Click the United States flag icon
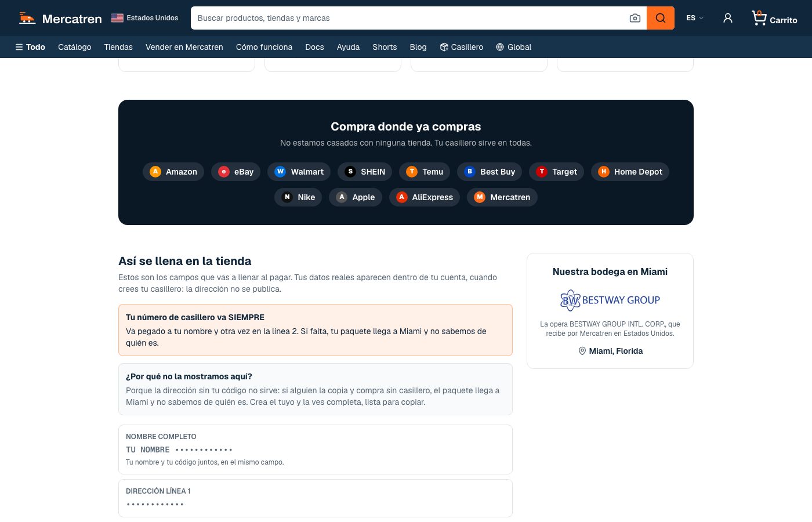The image size is (812, 522). tap(117, 18)
